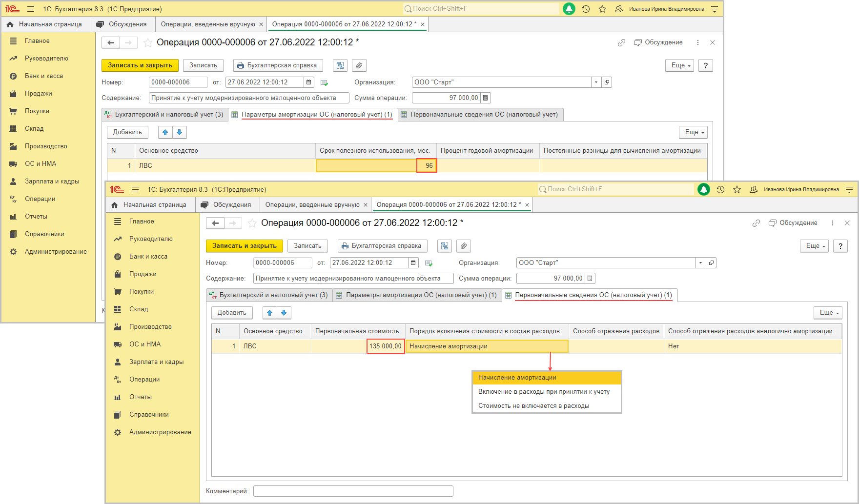Expand the Организация dropdown in the back window
Screen dimensions: 859x504
coord(596,82)
